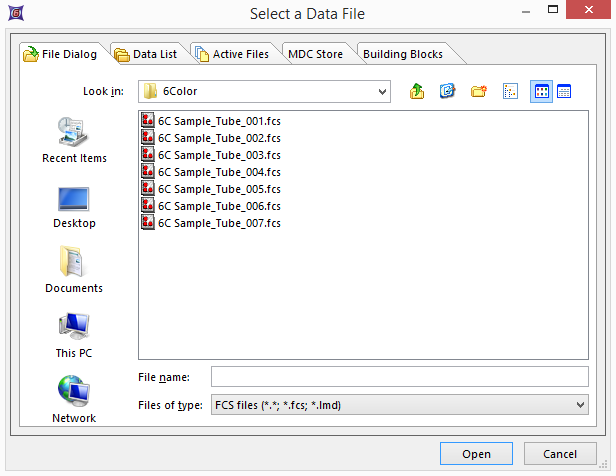Go to Desktop in places sidebar
Image resolution: width=616 pixels, height=476 pixels.
tap(74, 207)
